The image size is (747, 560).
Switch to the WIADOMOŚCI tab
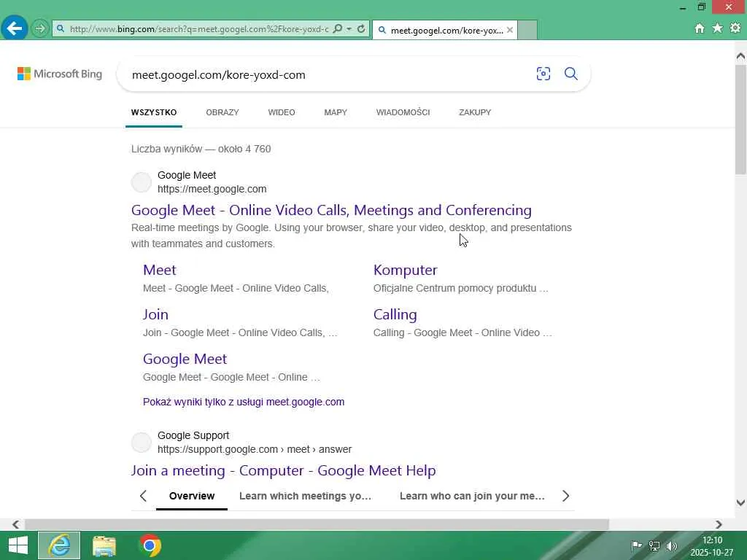pos(403,112)
